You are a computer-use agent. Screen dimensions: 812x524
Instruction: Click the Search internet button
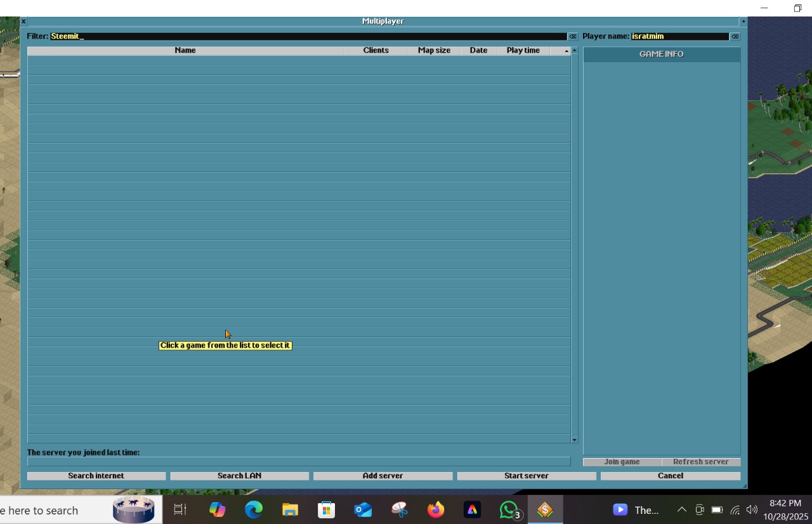click(x=96, y=476)
